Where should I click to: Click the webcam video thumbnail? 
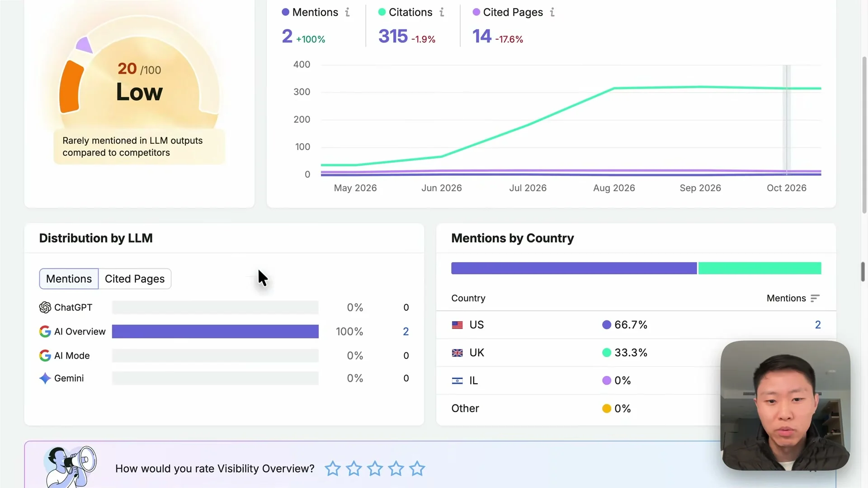pos(785,405)
